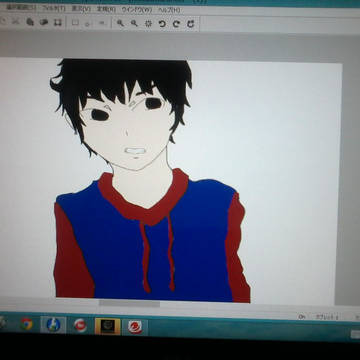The image size is (360, 360).
Task: Rotate the image clockwise with the toolbar icon
Action: point(176,24)
